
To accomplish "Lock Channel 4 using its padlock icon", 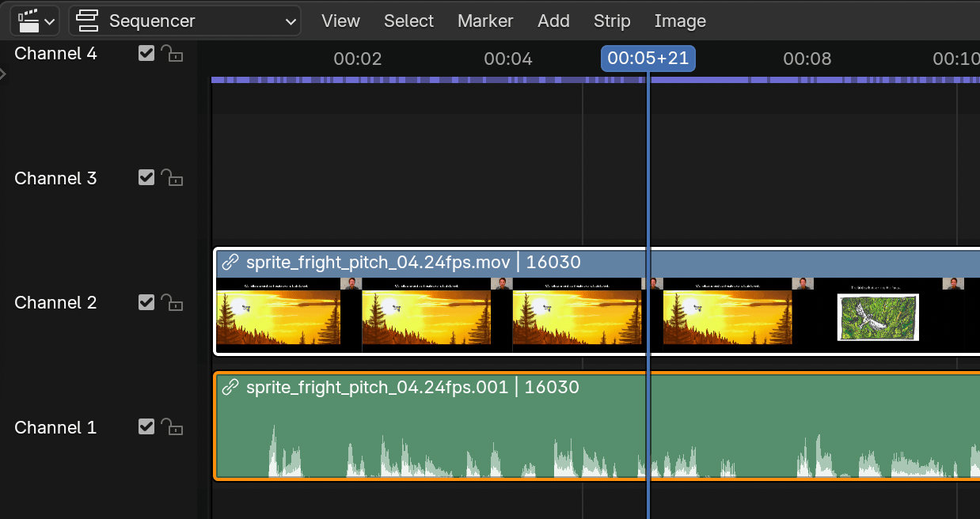I will (173, 53).
